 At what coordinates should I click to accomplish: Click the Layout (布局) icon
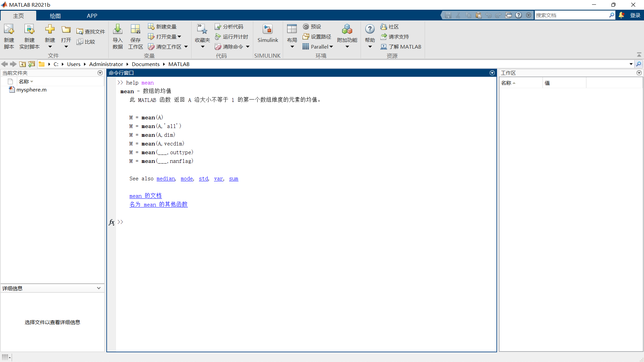[292, 29]
